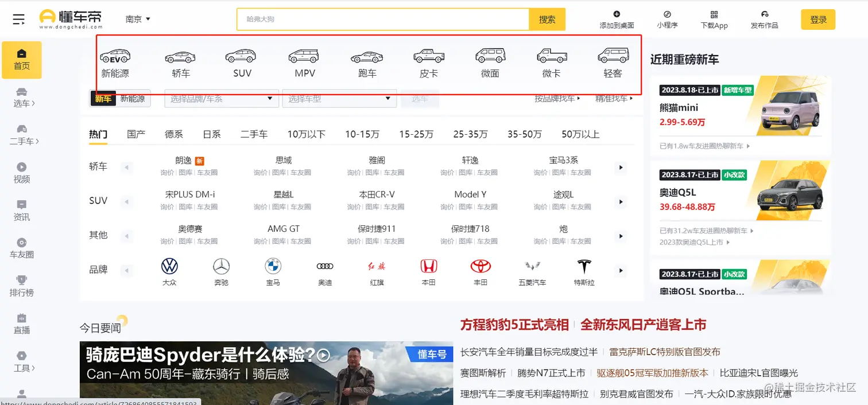This screenshot has height=405, width=868.
Task: Switch to the 热门 tab
Action: (98, 134)
